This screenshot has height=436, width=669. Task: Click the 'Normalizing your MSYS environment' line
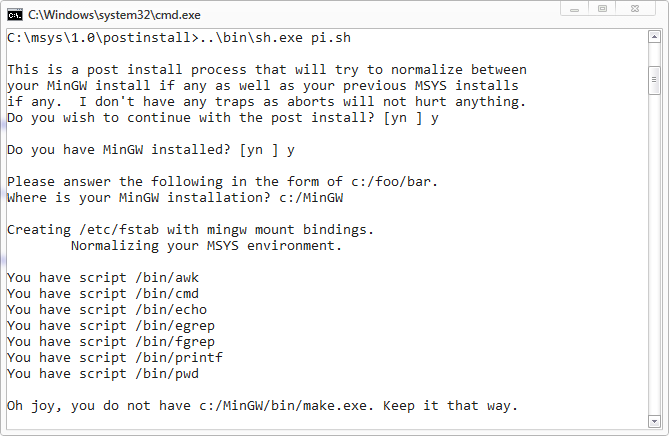tap(207, 246)
